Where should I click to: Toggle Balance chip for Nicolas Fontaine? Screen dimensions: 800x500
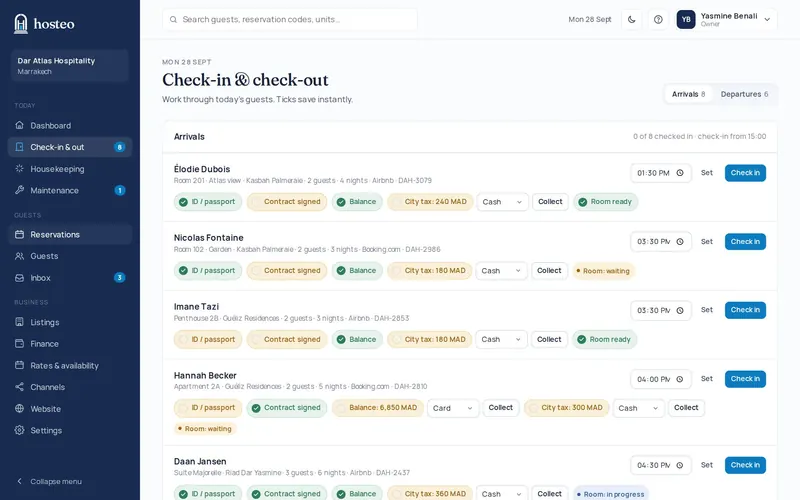357,270
